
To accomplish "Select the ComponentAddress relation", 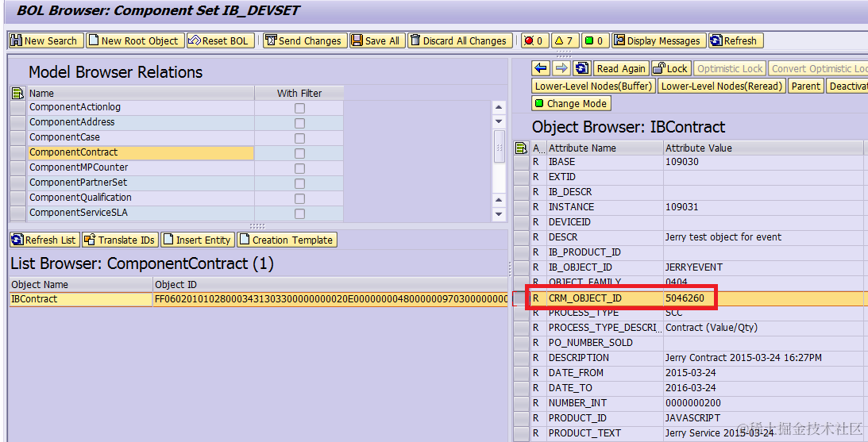I will tap(141, 122).
